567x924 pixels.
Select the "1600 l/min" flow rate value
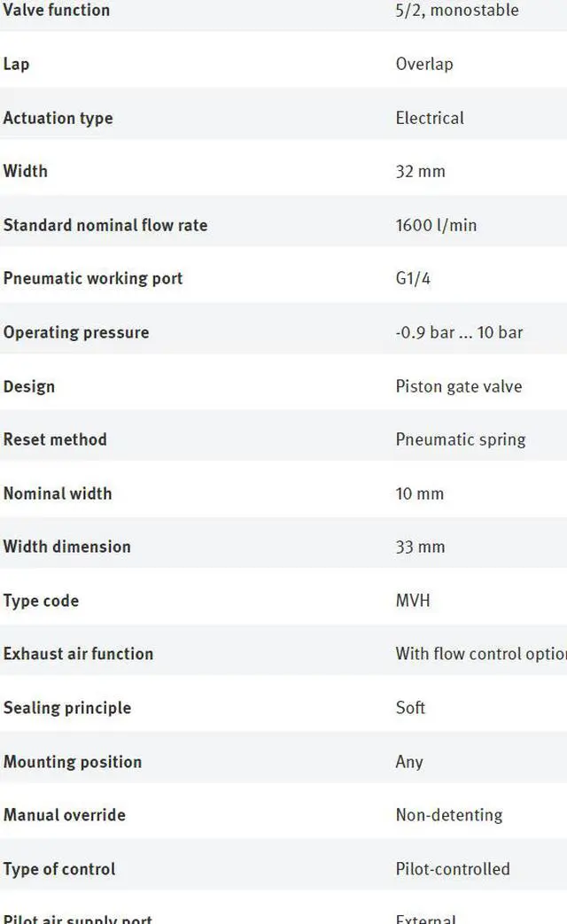[x=436, y=225]
